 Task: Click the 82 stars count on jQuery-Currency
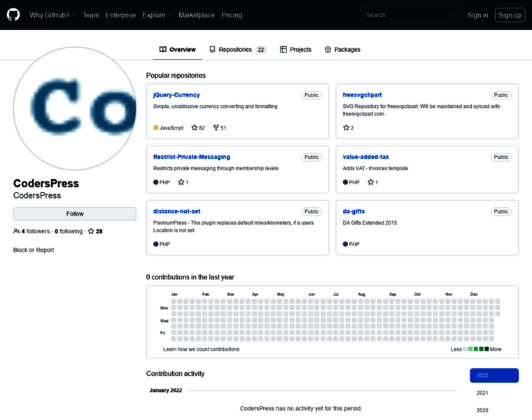(202, 128)
